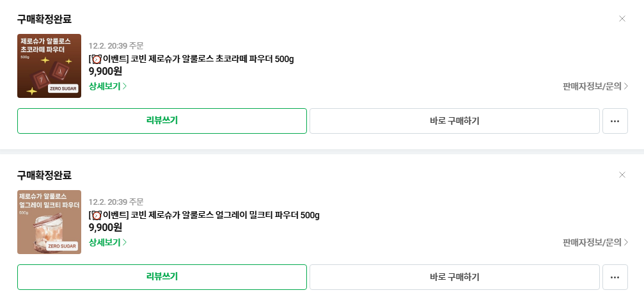Expand 상세보기 for the 얼그레이 밀크티 order
644x304 pixels.
107,242
